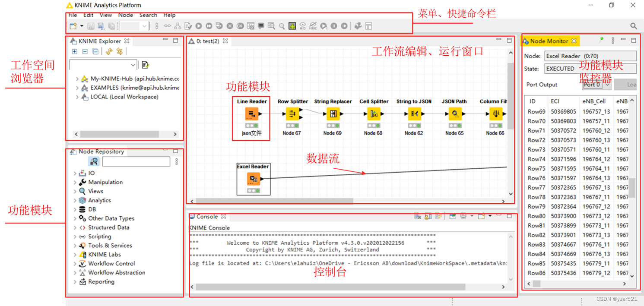Viewport: 644px width, 306px height.
Task: Select the Cell Splitter node
Action: tap(374, 114)
